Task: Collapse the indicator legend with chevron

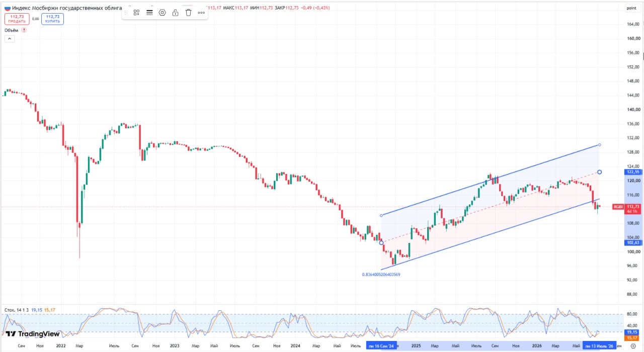Action: [10, 39]
